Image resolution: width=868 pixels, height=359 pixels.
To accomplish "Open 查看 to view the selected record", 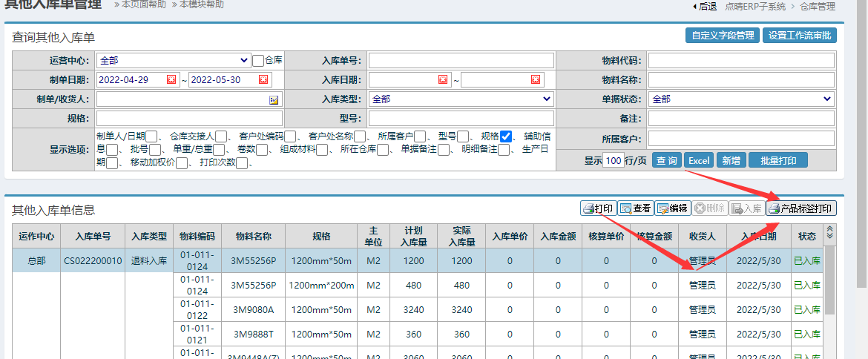I will tap(635, 208).
